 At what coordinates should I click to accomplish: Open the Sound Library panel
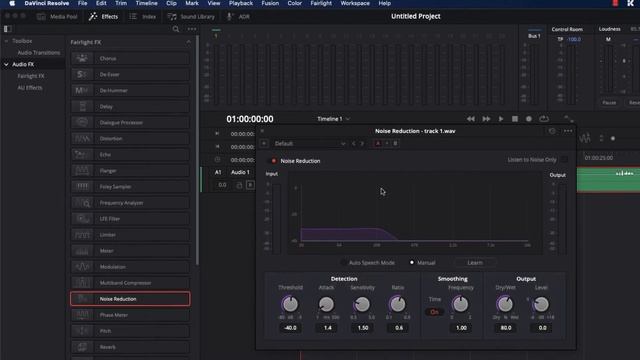pos(191,17)
